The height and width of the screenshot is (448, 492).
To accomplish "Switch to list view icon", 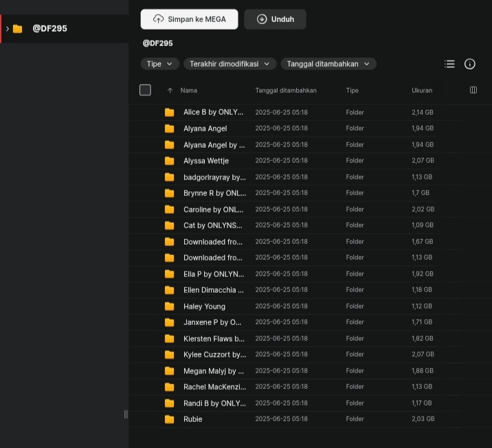I will 449,64.
